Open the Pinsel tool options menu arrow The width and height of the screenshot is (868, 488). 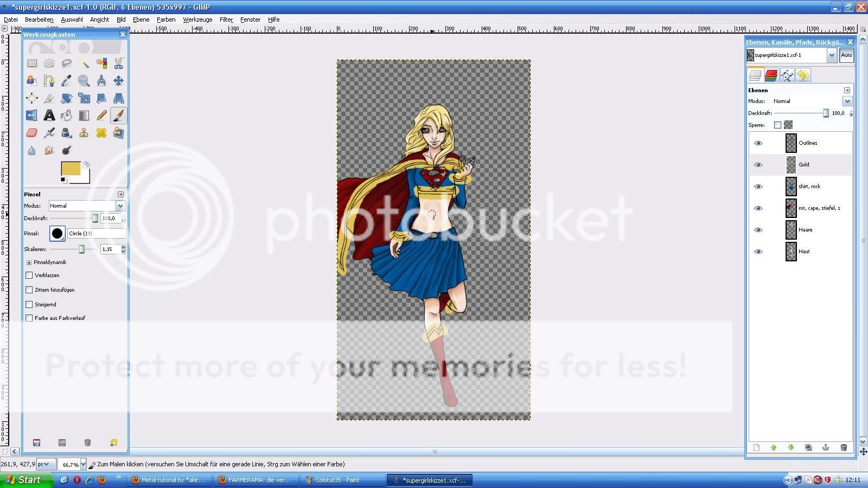tap(120, 195)
